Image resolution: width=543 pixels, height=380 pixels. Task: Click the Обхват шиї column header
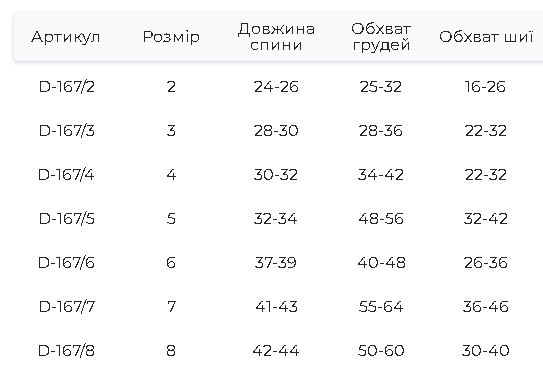486,37
